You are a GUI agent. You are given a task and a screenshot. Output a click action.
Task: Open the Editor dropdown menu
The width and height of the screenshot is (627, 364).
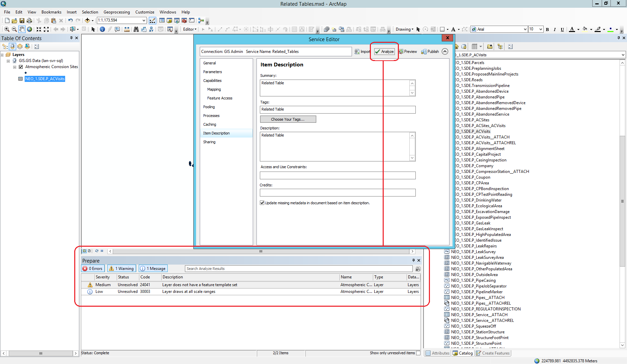click(x=190, y=29)
